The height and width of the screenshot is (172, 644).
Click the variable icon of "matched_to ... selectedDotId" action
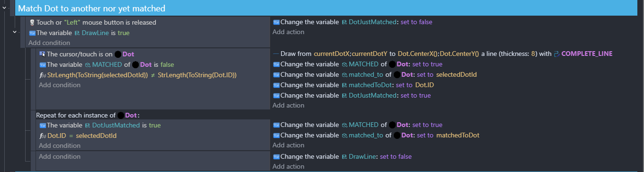pyautogui.click(x=276, y=75)
